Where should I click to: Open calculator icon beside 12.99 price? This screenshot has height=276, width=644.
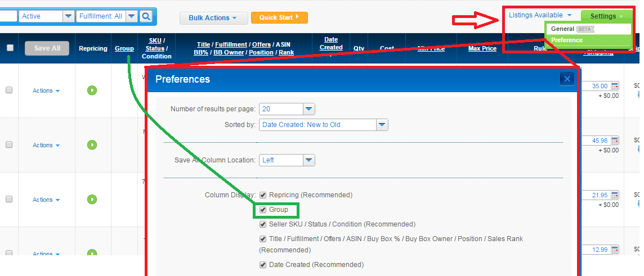(x=615, y=250)
